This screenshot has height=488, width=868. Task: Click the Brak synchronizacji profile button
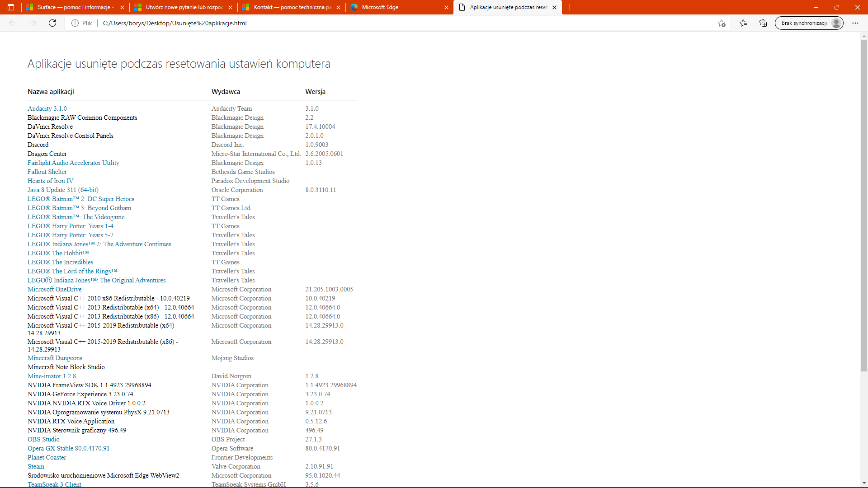pyautogui.click(x=809, y=23)
